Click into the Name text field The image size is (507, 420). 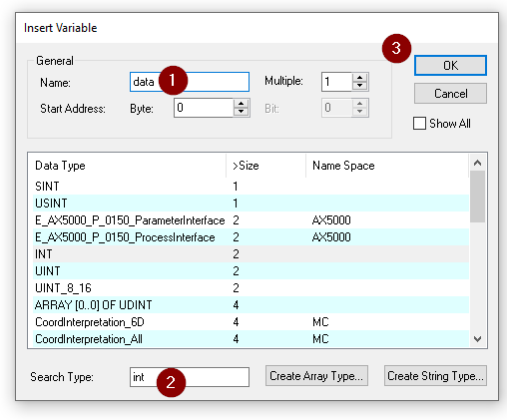(190, 82)
